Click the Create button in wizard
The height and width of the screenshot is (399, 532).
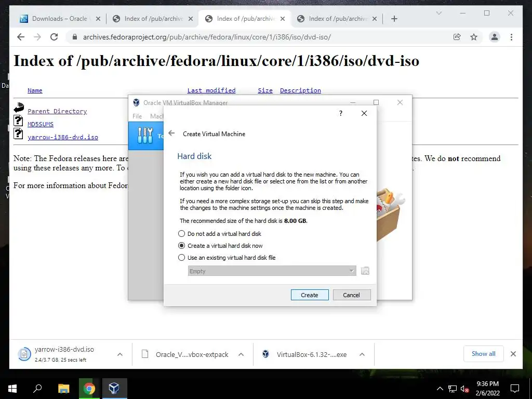tap(310, 295)
